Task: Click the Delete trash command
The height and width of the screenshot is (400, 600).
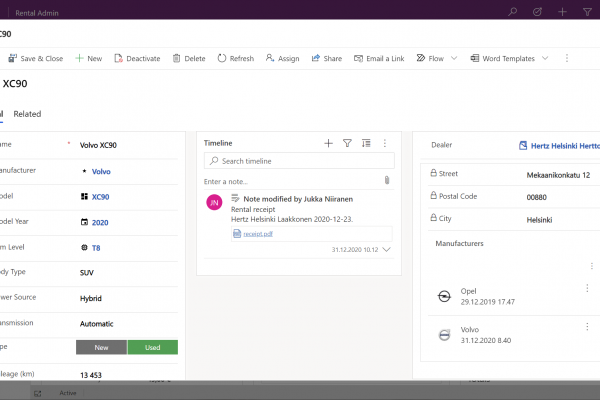Action: (189, 58)
